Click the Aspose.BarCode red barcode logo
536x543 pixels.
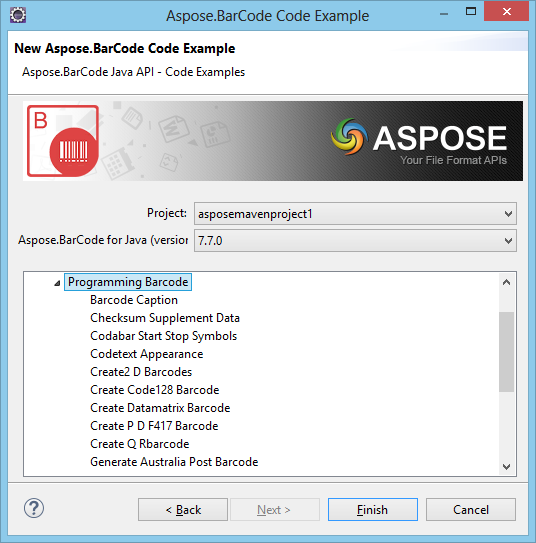click(63, 141)
